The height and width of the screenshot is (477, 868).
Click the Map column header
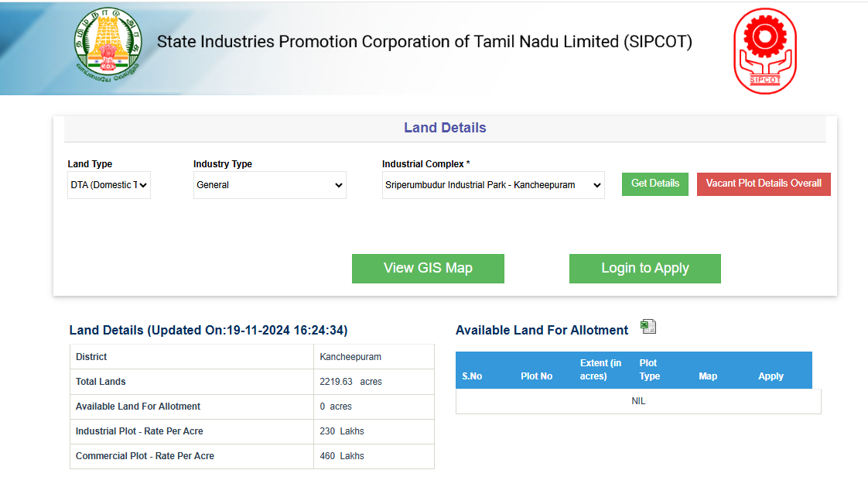pos(707,376)
